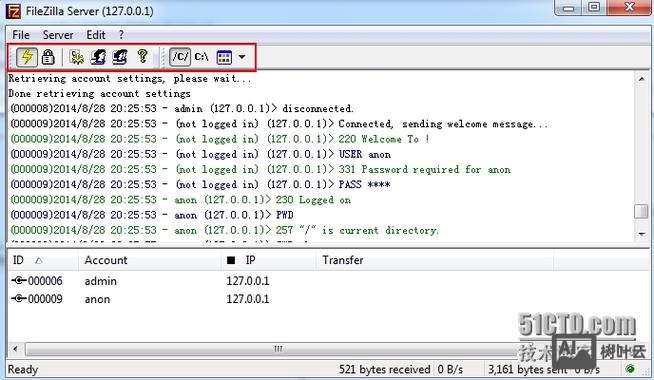The width and height of the screenshot is (654, 380).
Task: Click the admin account cell
Action: coord(101,281)
